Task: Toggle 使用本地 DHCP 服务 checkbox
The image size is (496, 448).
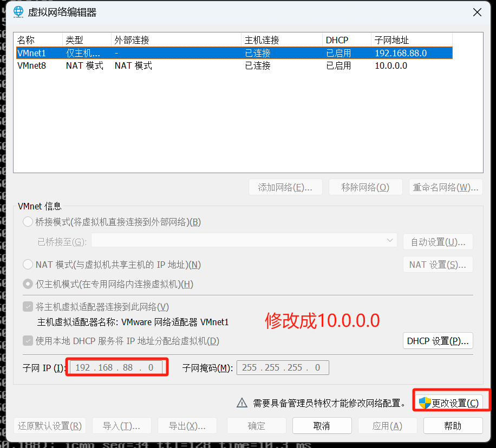Action: 28,340
